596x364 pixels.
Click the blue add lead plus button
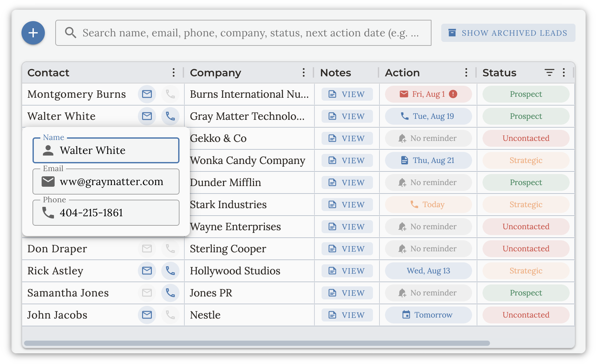coord(33,33)
